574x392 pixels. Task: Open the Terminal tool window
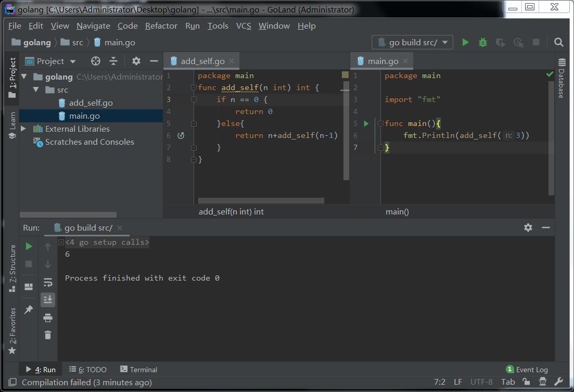click(x=138, y=370)
